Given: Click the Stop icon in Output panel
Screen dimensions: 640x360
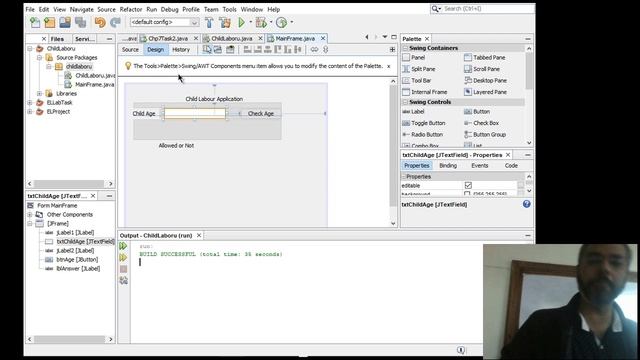Looking at the screenshot, I should coord(124,269).
